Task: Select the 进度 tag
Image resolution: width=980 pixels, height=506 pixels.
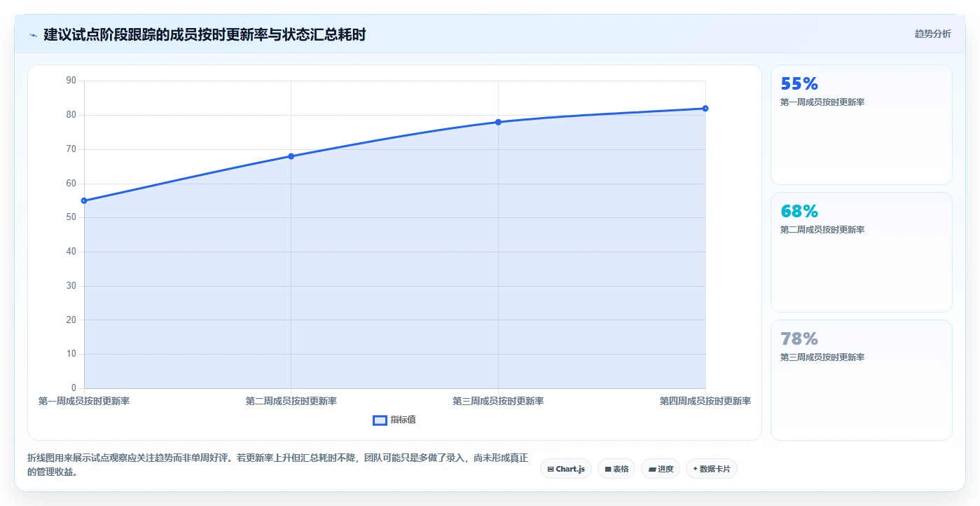Action: (x=661, y=469)
